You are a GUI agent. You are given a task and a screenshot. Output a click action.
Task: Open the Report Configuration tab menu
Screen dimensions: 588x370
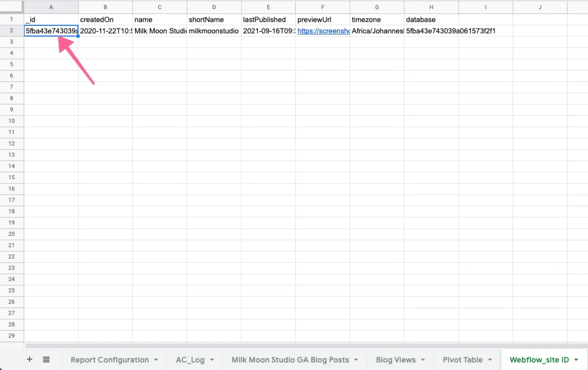tap(156, 359)
